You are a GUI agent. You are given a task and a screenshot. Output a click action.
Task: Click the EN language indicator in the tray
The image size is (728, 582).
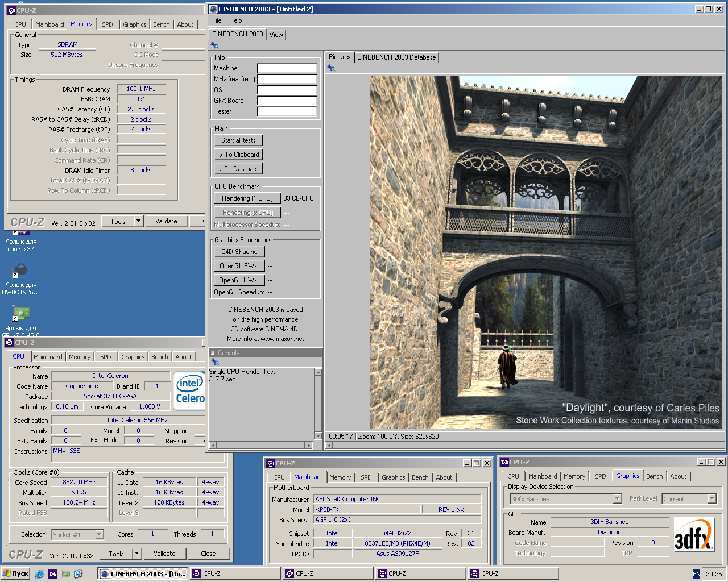[696, 574]
